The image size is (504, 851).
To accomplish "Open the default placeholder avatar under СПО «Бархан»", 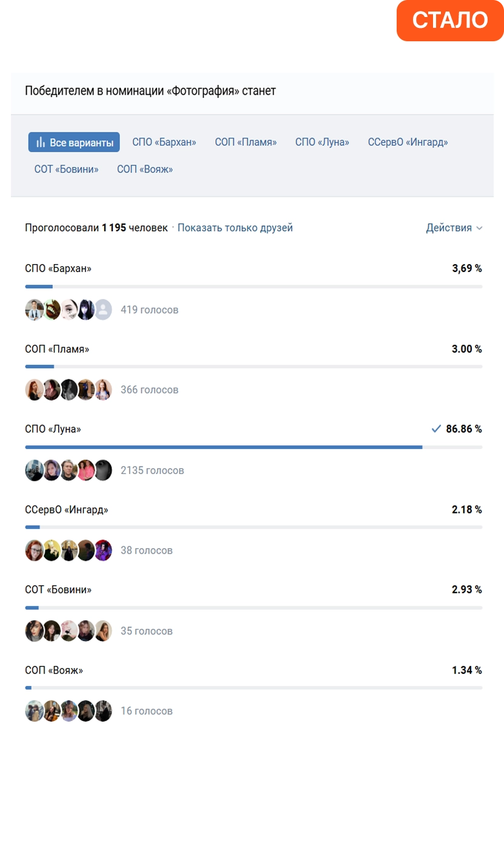I will [103, 310].
